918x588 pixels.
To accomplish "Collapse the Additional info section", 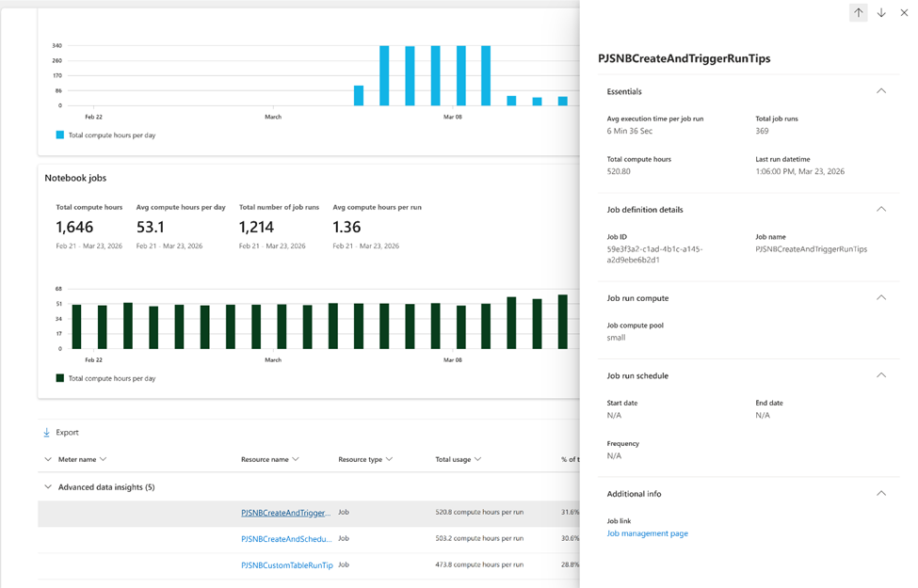I will 881,494.
